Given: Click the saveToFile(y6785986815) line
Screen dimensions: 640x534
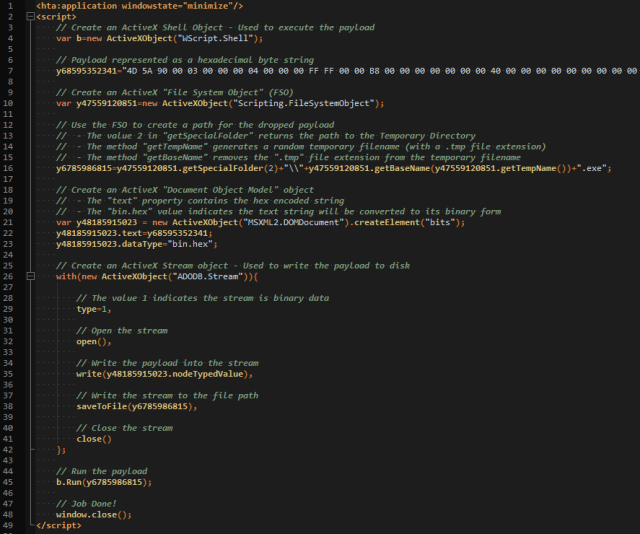Looking at the screenshot, I should click(x=137, y=406).
